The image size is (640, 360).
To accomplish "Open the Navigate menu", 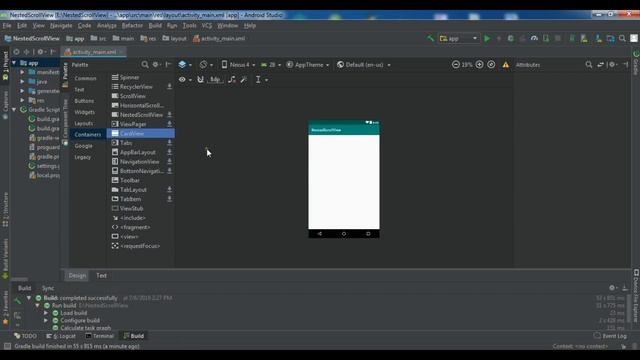I will click(x=61, y=25).
